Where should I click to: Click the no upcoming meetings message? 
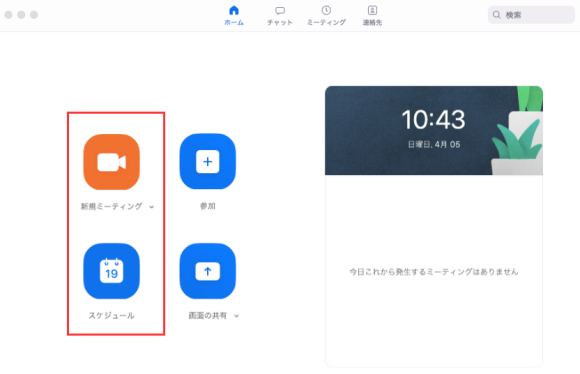click(x=434, y=272)
